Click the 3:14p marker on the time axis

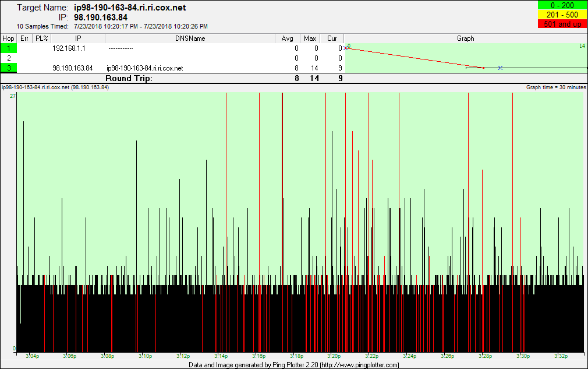click(221, 356)
